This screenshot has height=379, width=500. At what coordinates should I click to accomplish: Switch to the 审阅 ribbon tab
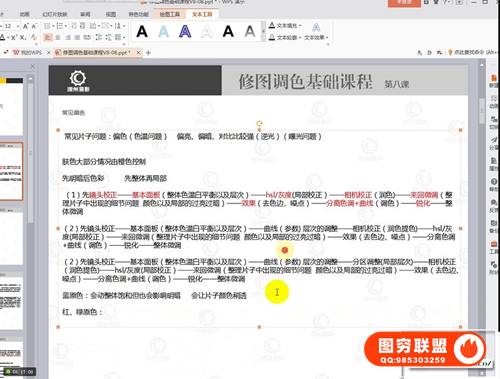click(85, 14)
